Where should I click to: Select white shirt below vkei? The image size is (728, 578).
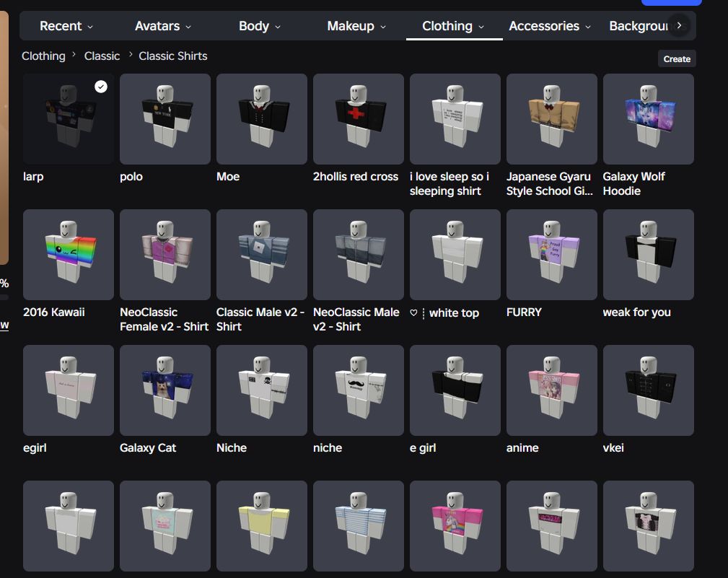(648, 525)
